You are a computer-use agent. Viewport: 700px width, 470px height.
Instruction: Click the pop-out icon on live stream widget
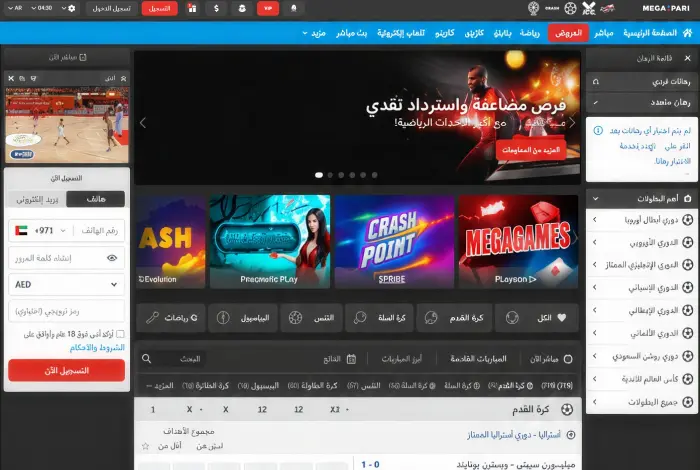click(x=22, y=79)
